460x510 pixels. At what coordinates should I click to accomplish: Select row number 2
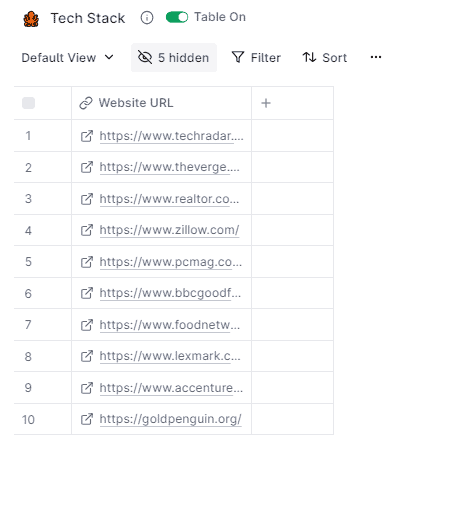28,168
